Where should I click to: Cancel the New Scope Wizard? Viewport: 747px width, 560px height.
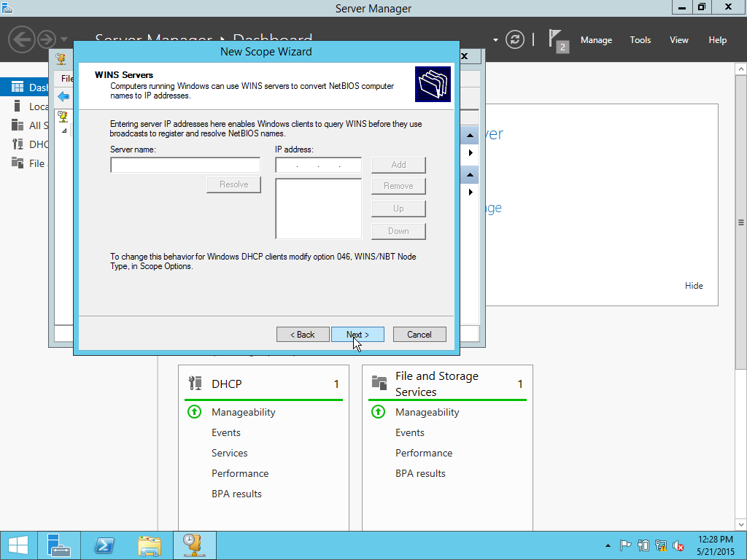(419, 334)
